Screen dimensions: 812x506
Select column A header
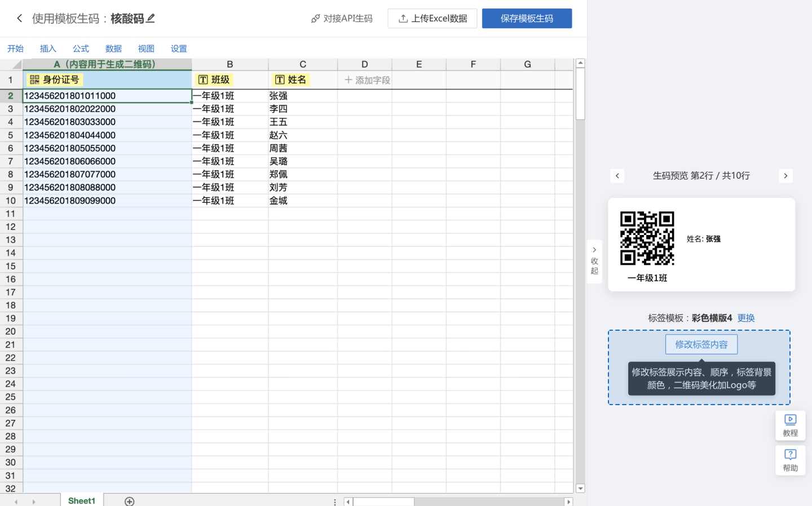[107, 64]
